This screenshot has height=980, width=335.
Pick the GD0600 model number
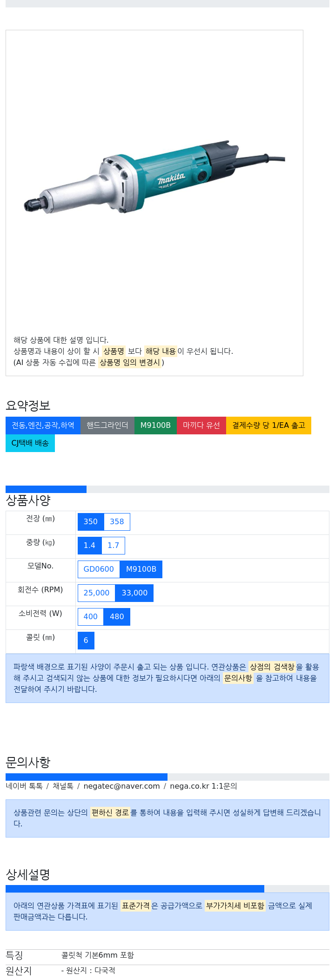point(99,569)
